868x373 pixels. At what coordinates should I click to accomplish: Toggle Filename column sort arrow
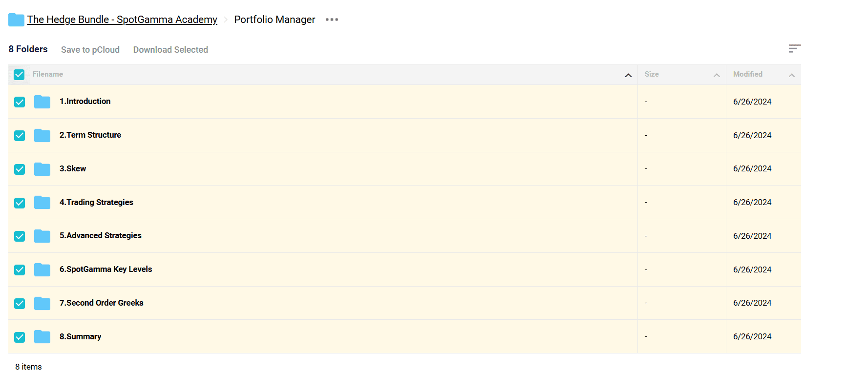coord(628,75)
